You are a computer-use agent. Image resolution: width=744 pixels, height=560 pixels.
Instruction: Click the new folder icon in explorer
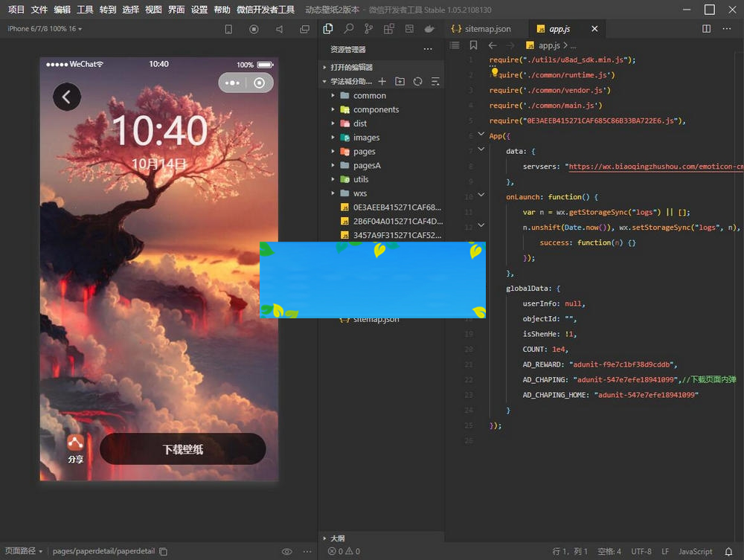(x=400, y=81)
